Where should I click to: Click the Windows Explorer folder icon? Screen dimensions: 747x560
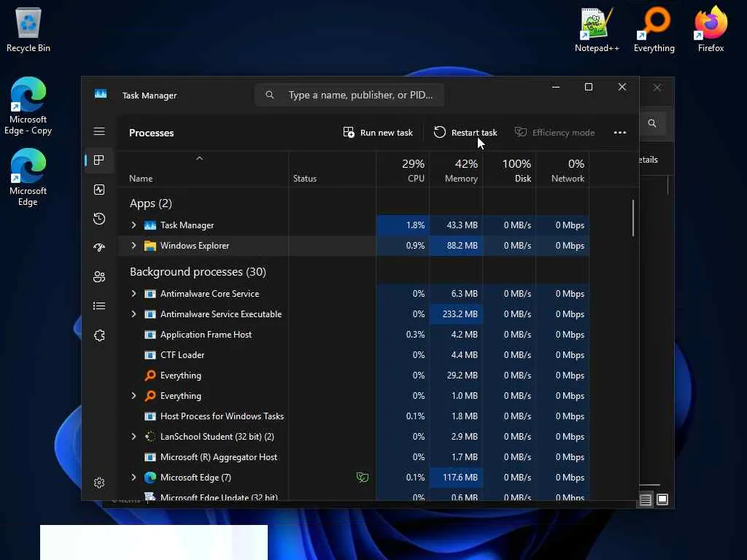coord(150,246)
